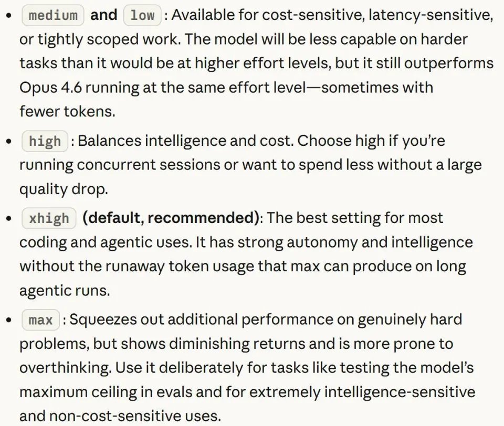Image resolution: width=504 pixels, height=426 pixels.
Task: Click the bullet before the max badge
Action: tap(7, 319)
